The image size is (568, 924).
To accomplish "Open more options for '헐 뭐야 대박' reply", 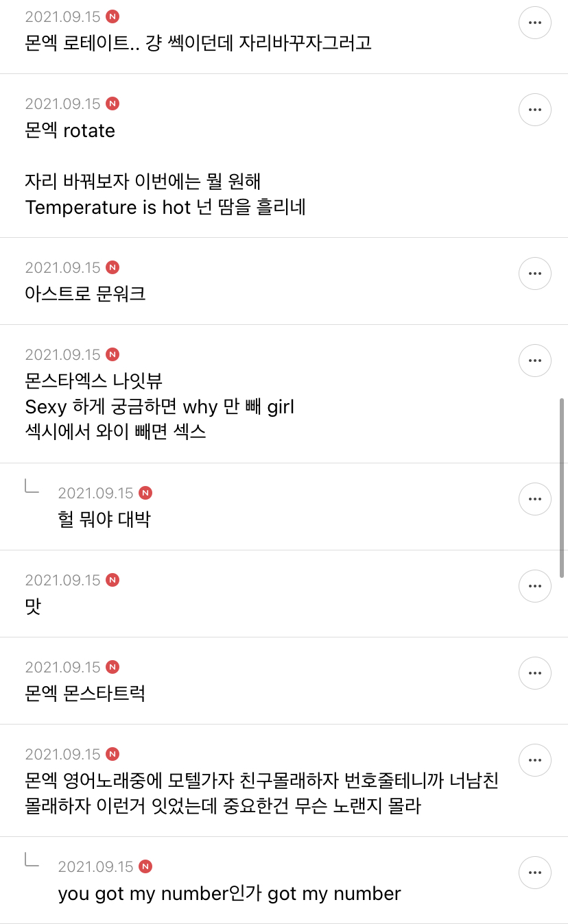I will [x=535, y=499].
